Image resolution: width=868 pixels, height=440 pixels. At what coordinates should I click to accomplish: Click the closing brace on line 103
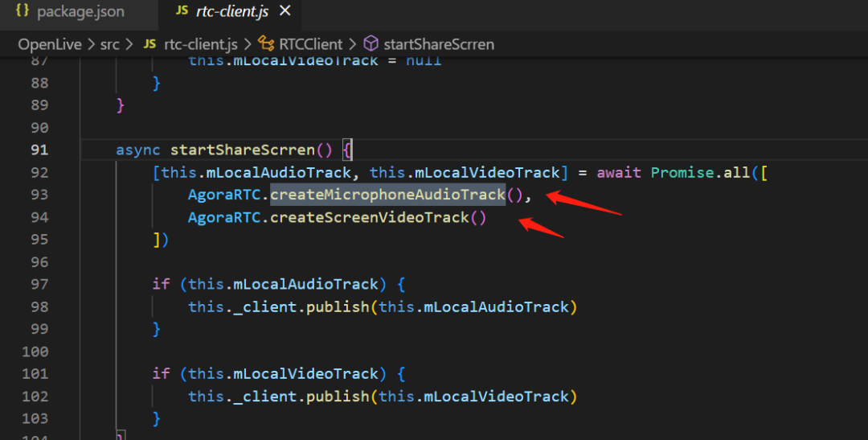click(x=157, y=419)
